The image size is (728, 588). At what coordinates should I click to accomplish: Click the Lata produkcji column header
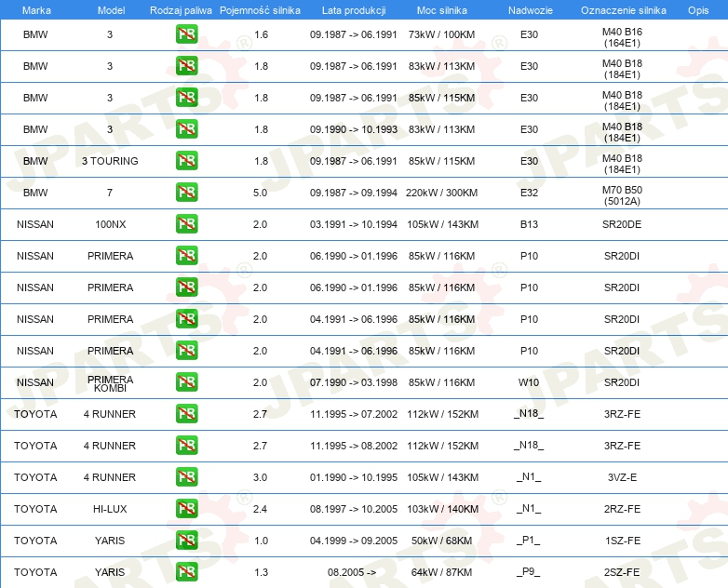click(354, 10)
